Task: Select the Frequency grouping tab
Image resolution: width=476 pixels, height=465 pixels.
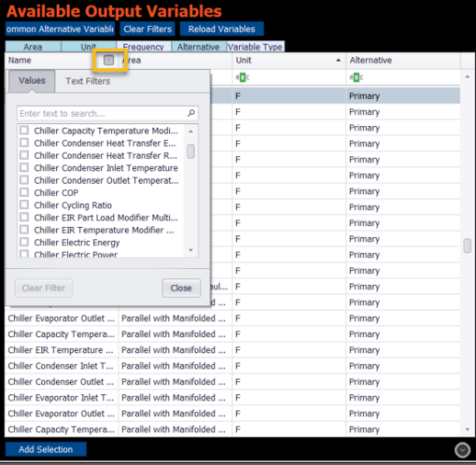Action: tap(143, 47)
